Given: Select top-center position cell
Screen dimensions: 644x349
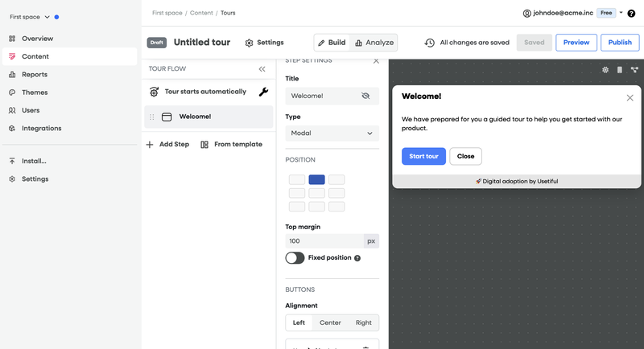Looking at the screenshot, I should click(316, 179).
